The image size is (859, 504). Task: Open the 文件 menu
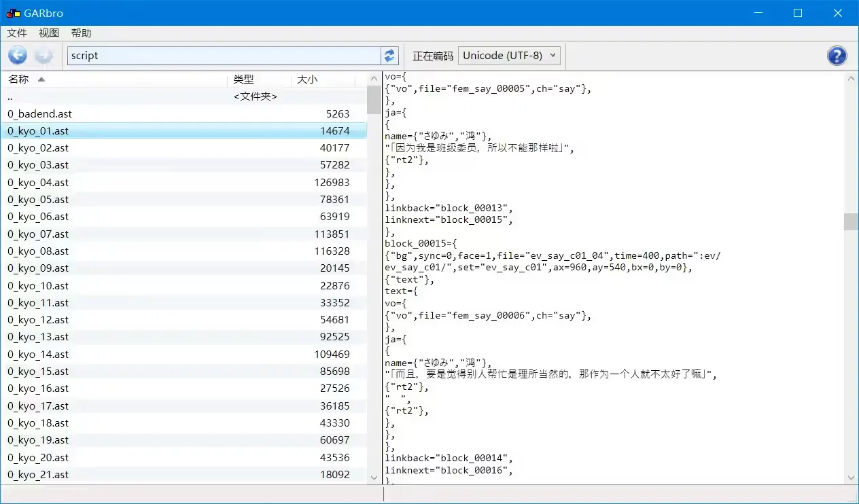point(17,33)
